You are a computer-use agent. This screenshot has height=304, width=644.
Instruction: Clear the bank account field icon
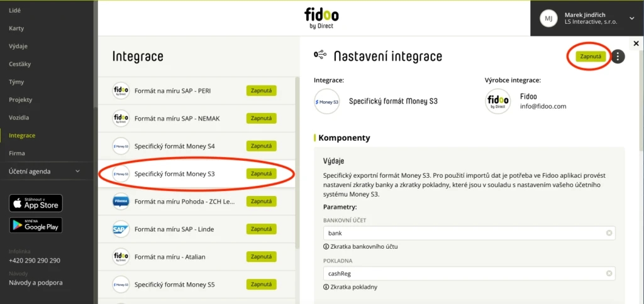click(x=609, y=233)
